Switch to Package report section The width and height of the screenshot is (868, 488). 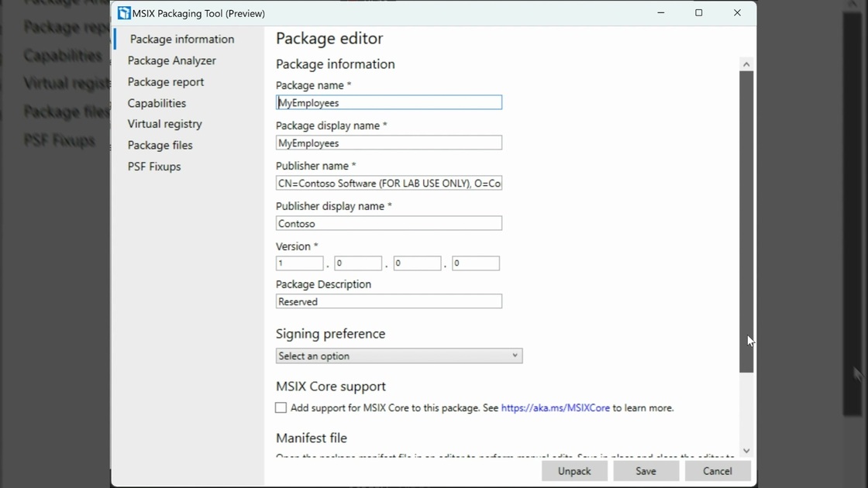coord(166,82)
